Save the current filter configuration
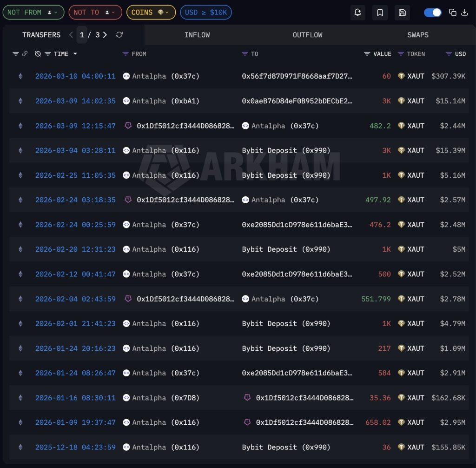This screenshot has width=476, height=468. (x=402, y=13)
